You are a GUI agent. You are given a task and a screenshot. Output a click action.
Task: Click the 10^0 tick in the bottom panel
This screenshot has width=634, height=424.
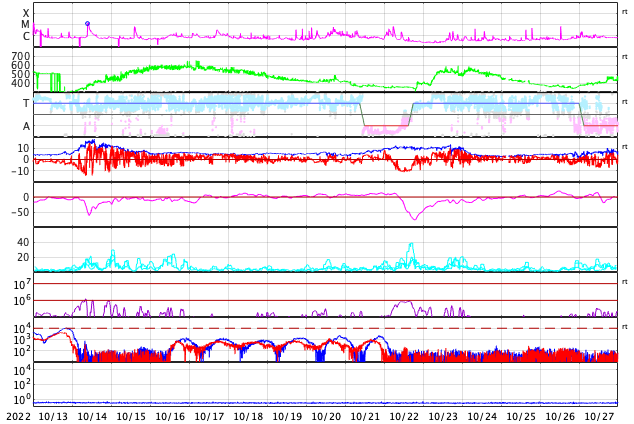tap(23, 399)
